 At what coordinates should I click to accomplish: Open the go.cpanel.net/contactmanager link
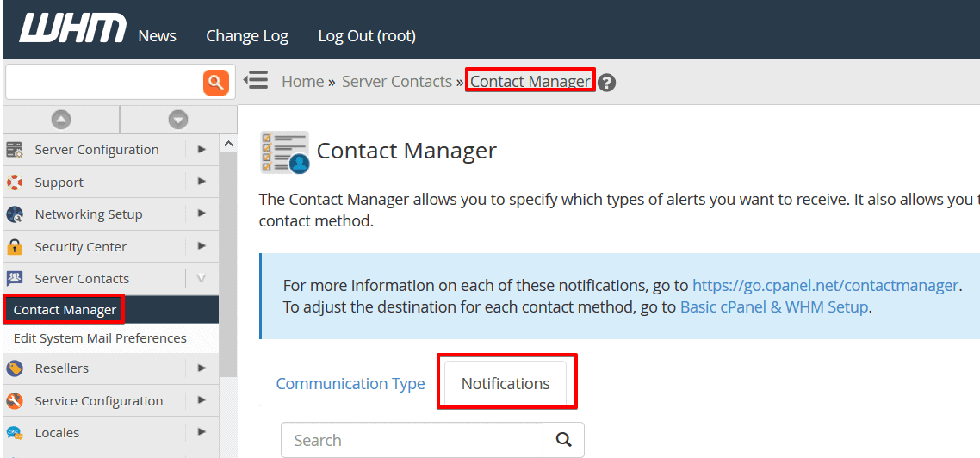(x=825, y=286)
